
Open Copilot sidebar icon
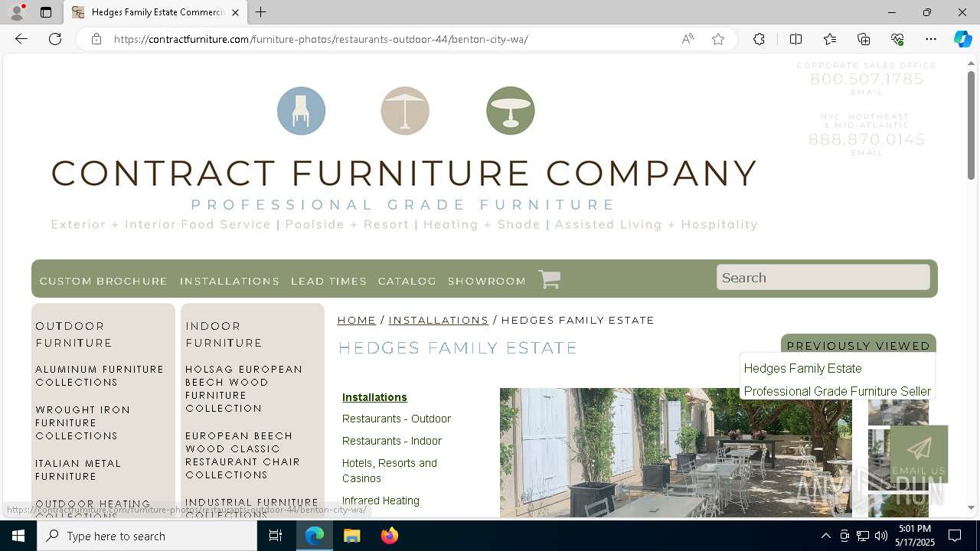click(962, 39)
